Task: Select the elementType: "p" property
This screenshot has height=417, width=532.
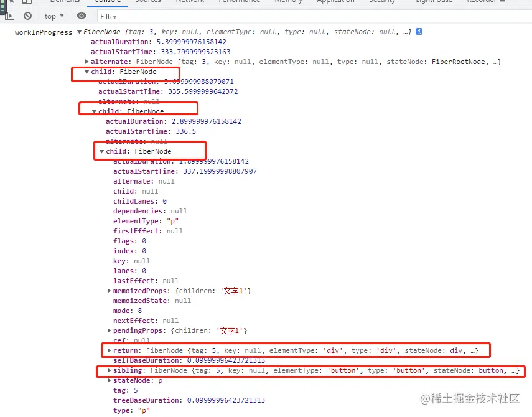Action: [146, 221]
